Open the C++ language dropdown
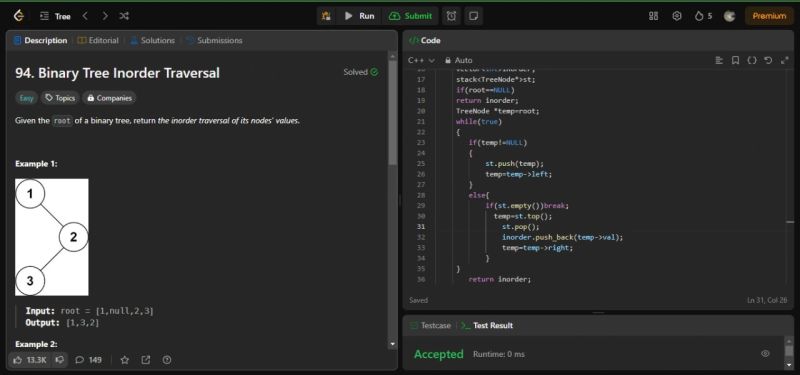Screen dimensions: 800x375 pyautogui.click(x=421, y=60)
